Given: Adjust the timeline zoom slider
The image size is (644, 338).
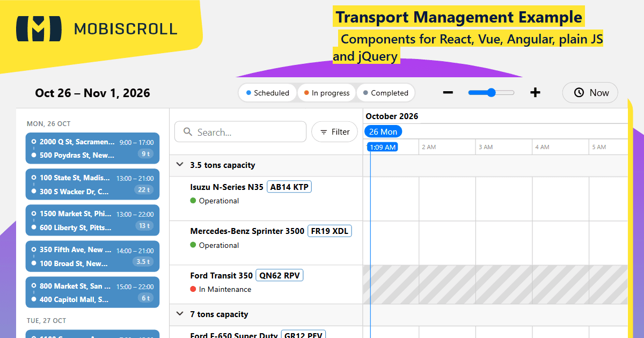Looking at the screenshot, I should [491, 93].
